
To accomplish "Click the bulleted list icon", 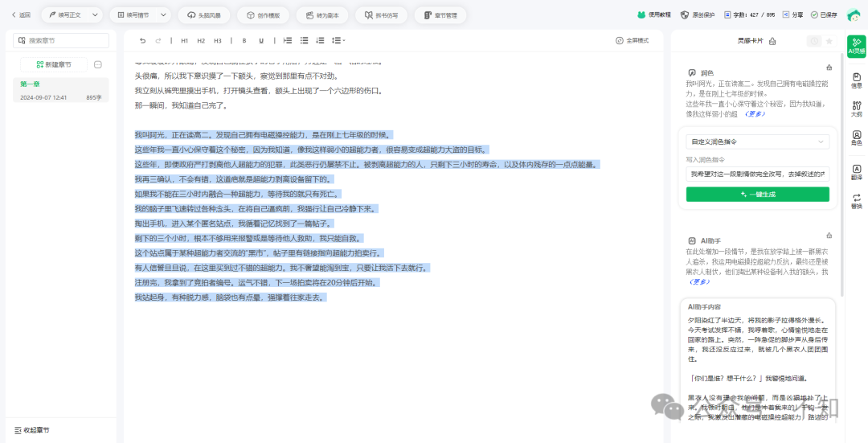I will 304,40.
